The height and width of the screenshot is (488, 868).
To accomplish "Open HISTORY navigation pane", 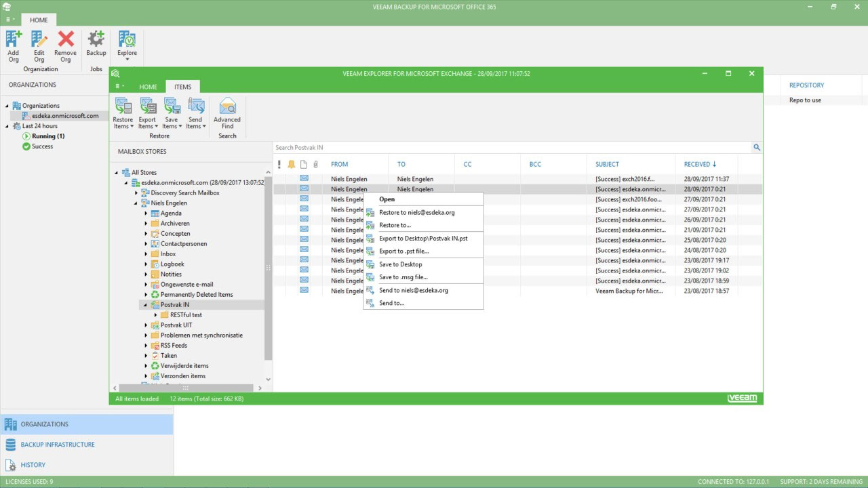I will point(87,465).
